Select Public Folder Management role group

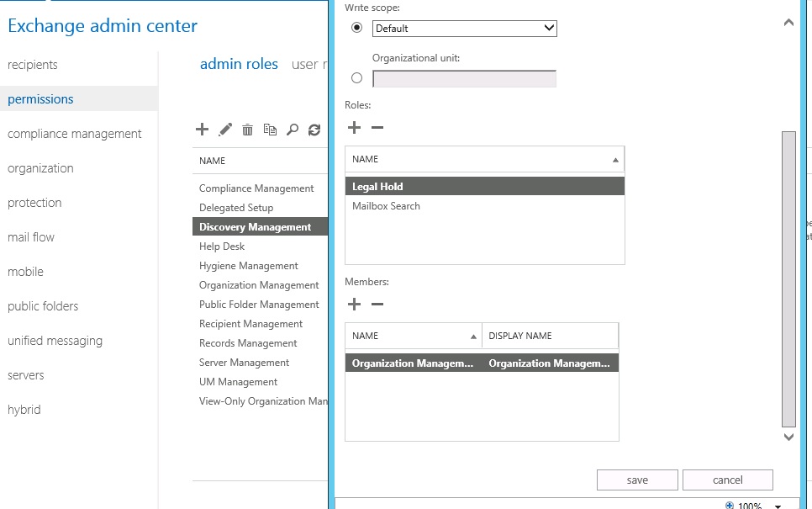pyautogui.click(x=259, y=305)
